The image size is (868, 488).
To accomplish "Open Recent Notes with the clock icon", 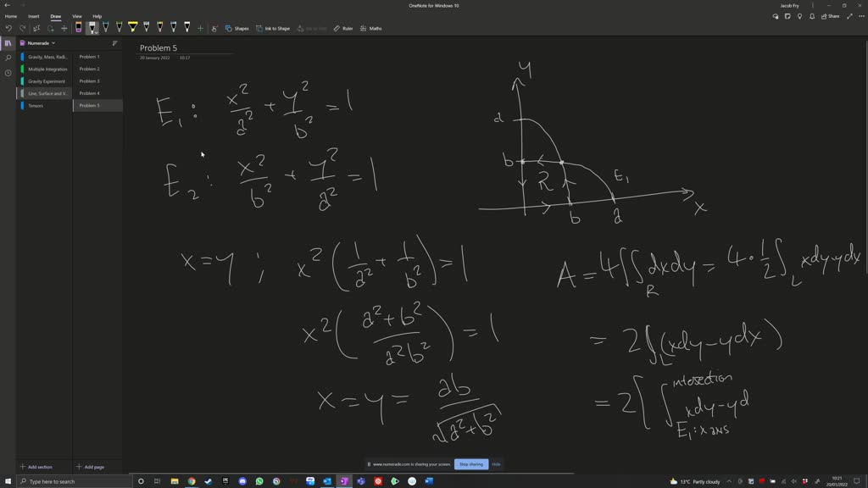I will [8, 72].
